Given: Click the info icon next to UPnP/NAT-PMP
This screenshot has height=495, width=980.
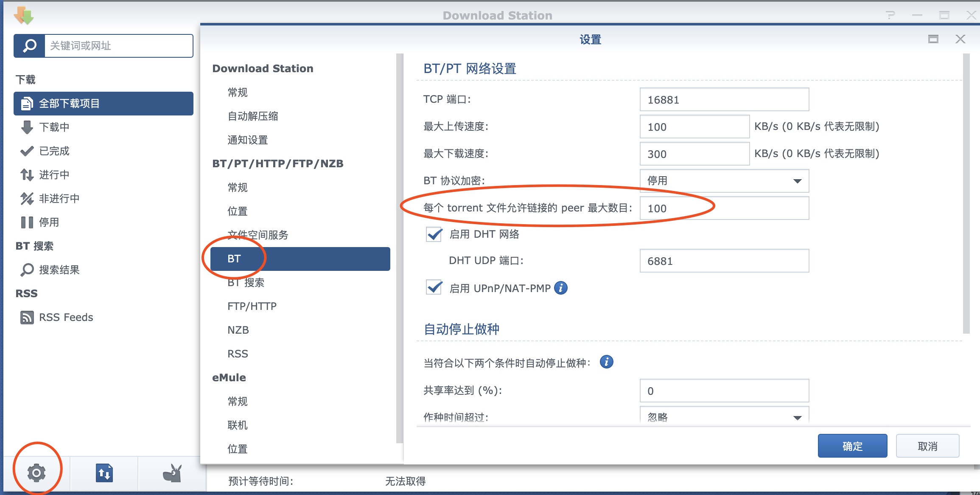Looking at the screenshot, I should (561, 288).
